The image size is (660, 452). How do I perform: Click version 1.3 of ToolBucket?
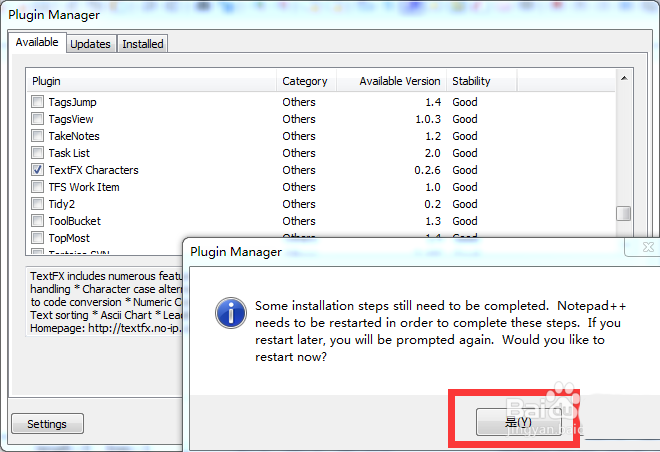(x=433, y=221)
